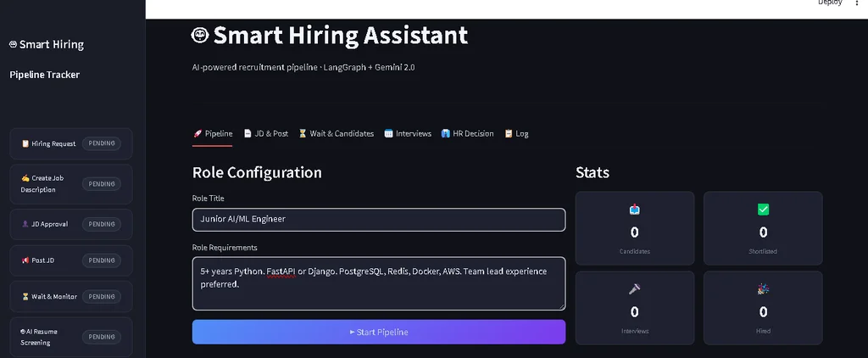Click the AI-powered recruitment pipeline subtitle
The width and height of the screenshot is (868, 358).
(303, 68)
